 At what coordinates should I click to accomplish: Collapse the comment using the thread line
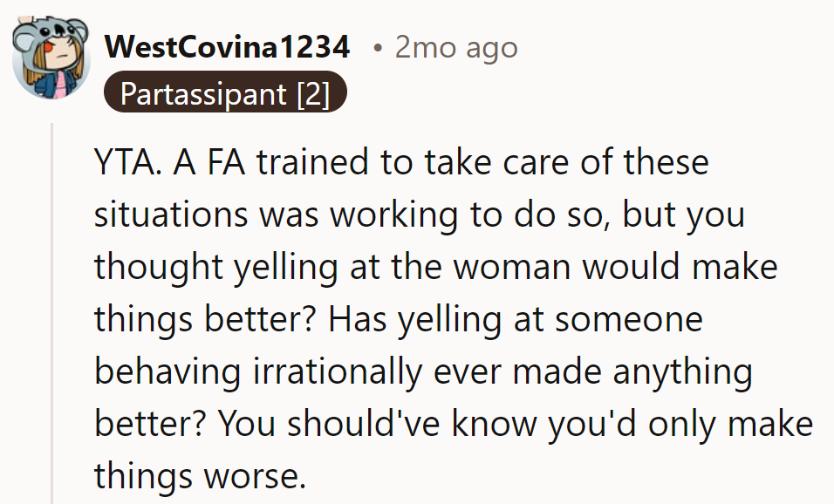point(52,314)
